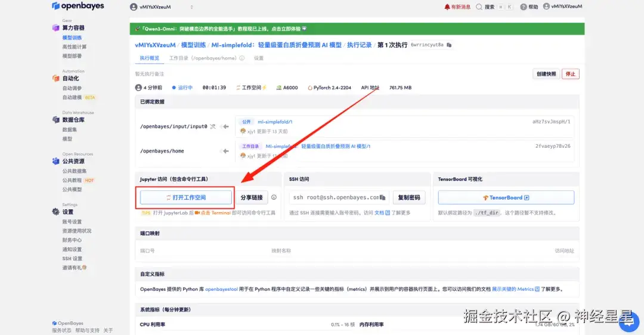Screen dimensions: 644x335
Task: Open 账号设置 in the sidebar
Action: tap(72, 222)
